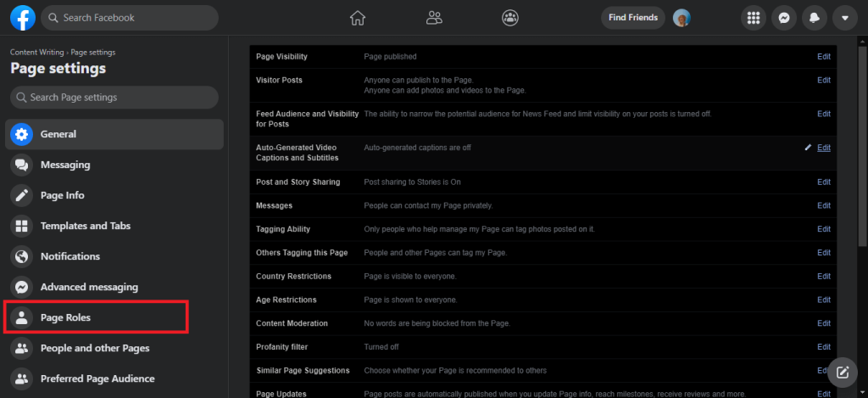Click the Preferred Page Audience icon
The width and height of the screenshot is (868, 398).
[21, 378]
